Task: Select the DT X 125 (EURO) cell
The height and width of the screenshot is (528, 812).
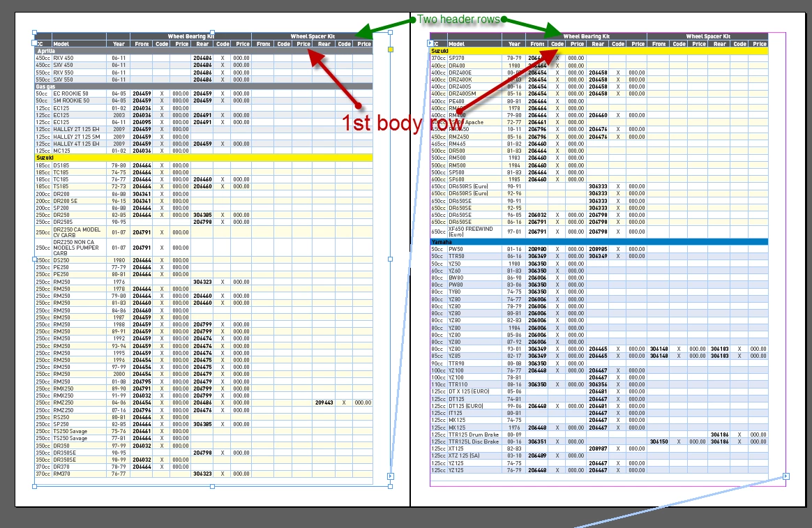Action: point(475,392)
